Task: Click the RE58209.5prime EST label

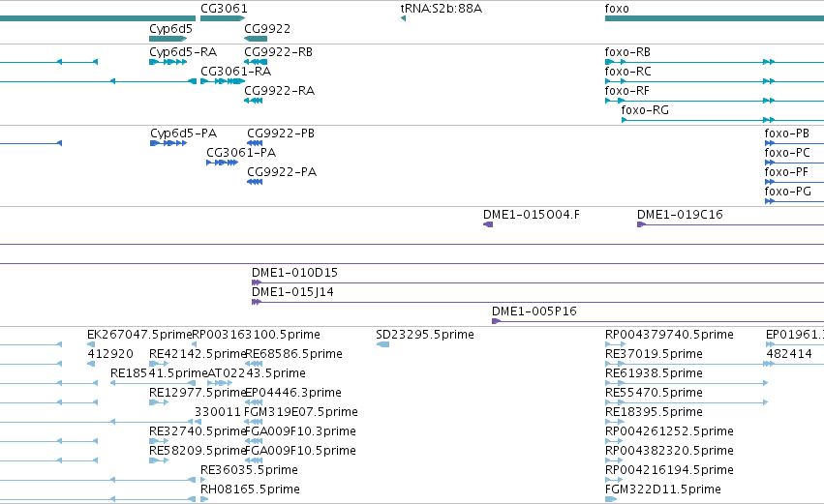Action: point(198,451)
